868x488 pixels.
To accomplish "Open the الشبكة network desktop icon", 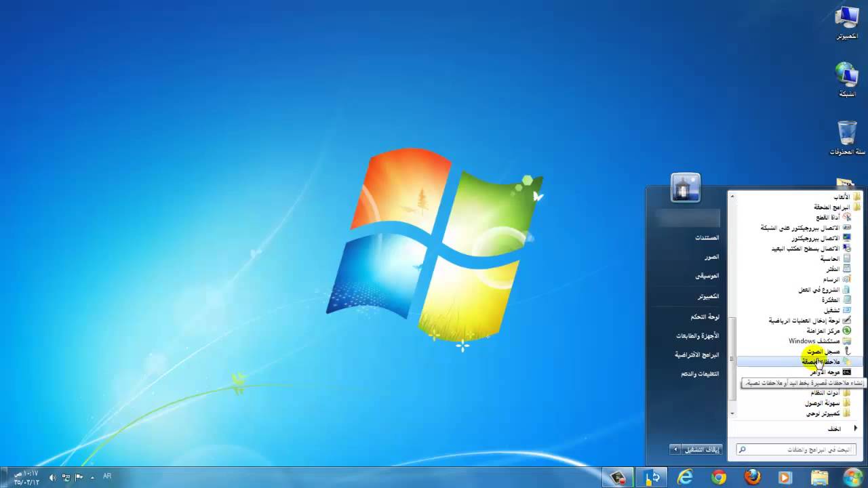I will [x=847, y=80].
